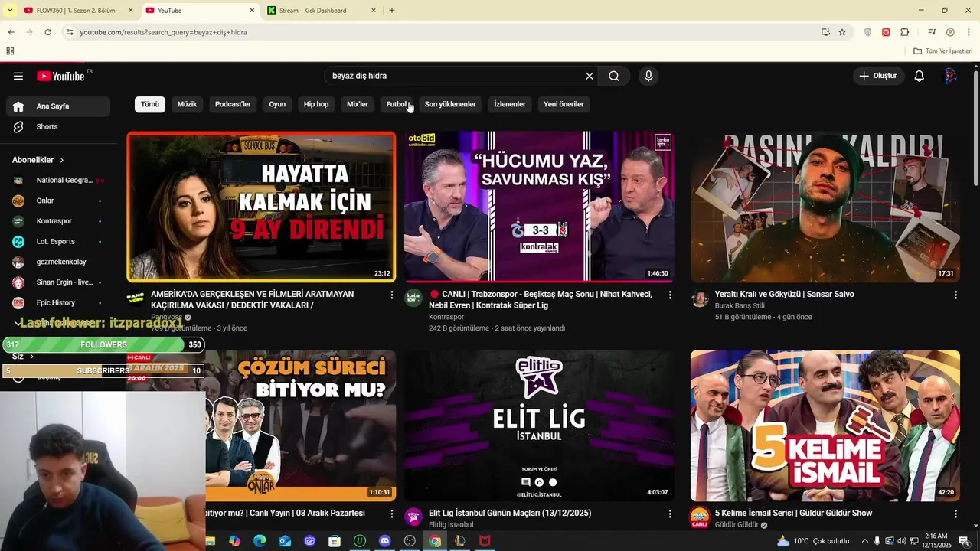The height and width of the screenshot is (551, 980).
Task: Go back in browser history
Action: point(11,32)
